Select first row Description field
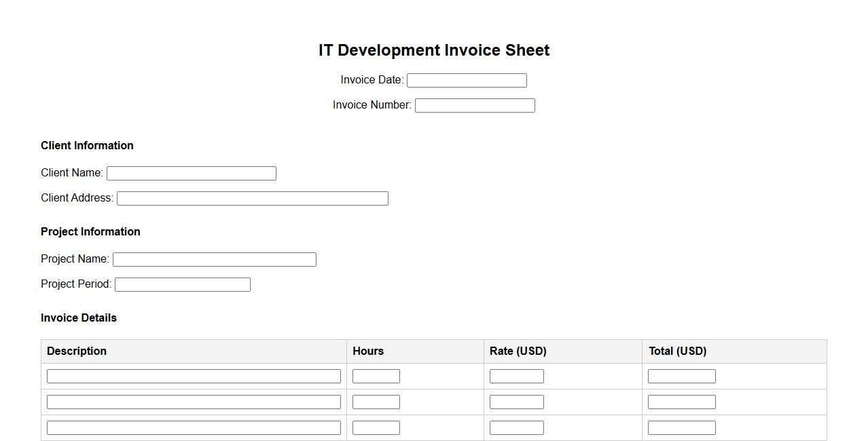 (x=194, y=376)
